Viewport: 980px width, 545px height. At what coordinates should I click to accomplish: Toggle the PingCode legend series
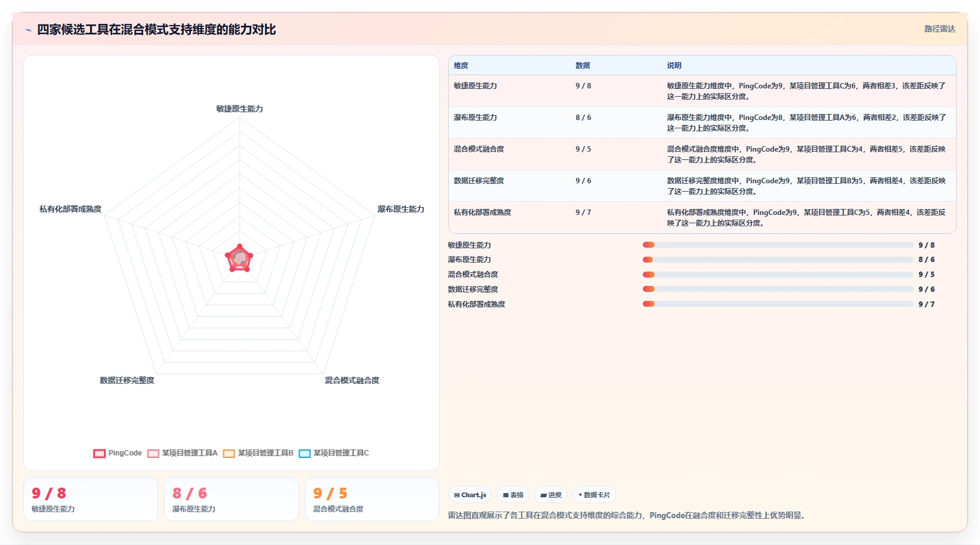coord(118,453)
